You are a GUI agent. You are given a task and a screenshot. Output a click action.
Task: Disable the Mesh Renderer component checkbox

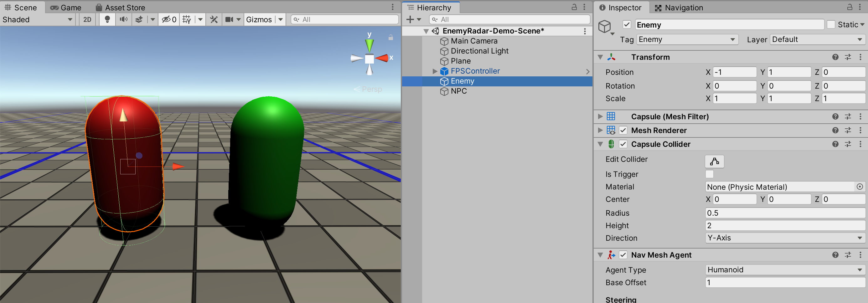623,130
